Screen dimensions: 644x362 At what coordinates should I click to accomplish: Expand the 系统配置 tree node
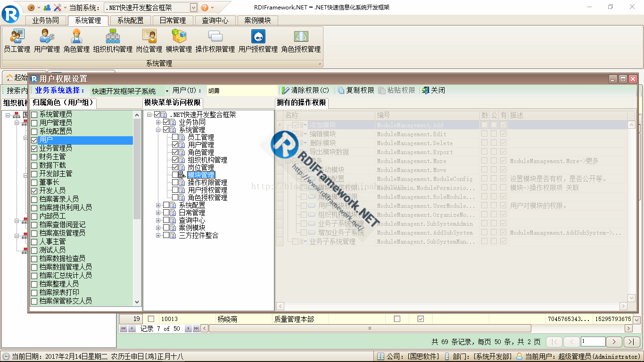pos(158,205)
